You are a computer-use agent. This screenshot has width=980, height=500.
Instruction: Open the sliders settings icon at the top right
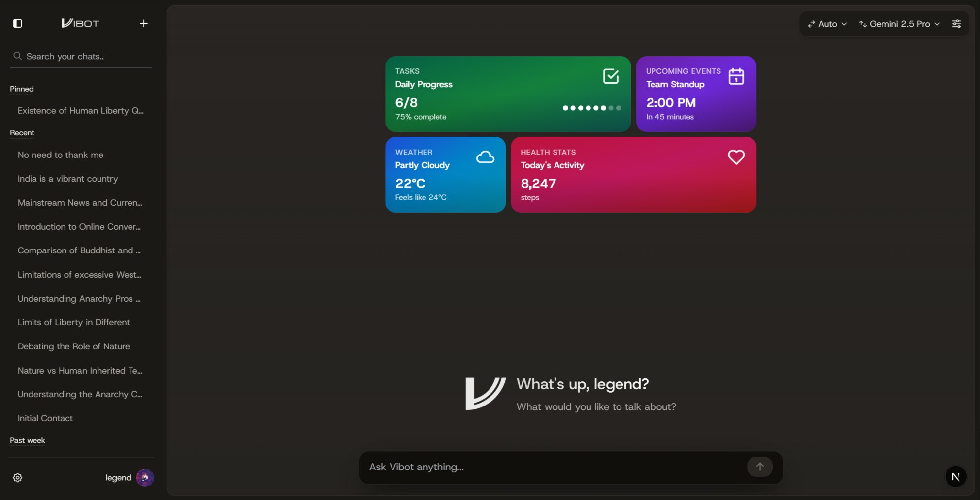click(x=956, y=24)
